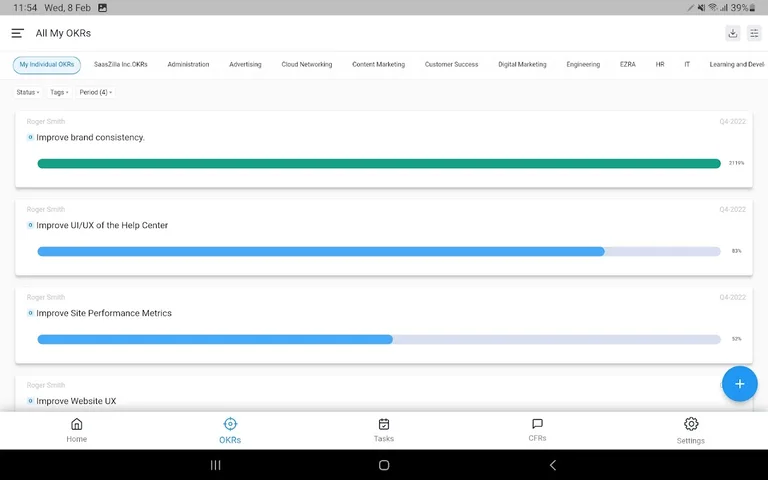Switch to HR tab

[660, 65]
